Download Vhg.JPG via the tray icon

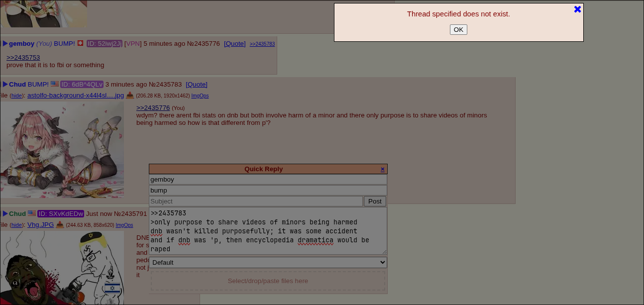click(60, 224)
